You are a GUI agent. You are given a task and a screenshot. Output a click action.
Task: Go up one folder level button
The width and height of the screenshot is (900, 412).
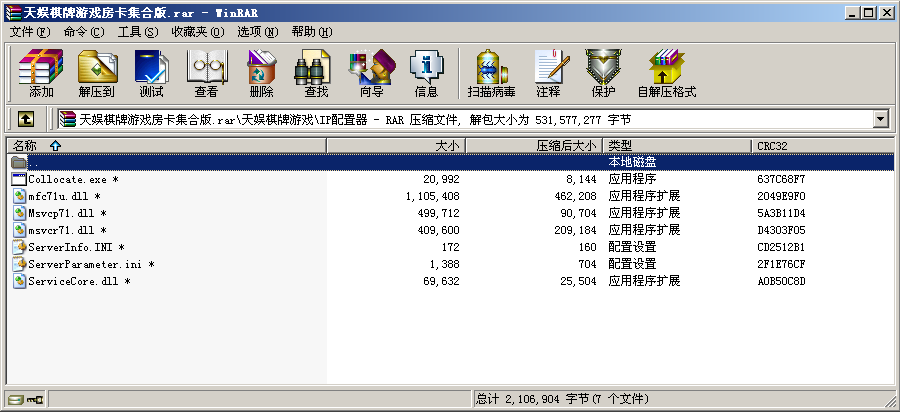pos(26,119)
